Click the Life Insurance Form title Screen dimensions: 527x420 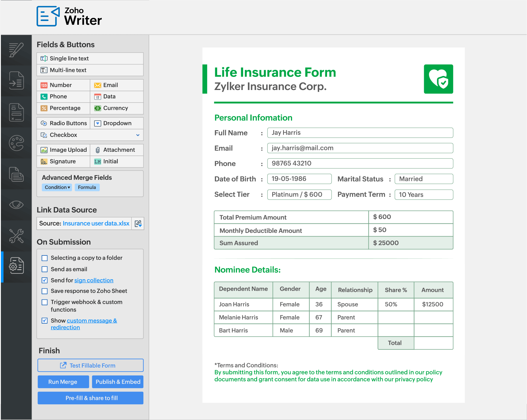tap(275, 72)
